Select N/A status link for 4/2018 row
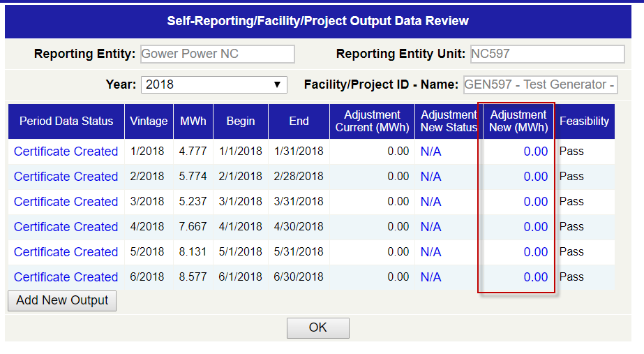644x354 pixels. 430,227
